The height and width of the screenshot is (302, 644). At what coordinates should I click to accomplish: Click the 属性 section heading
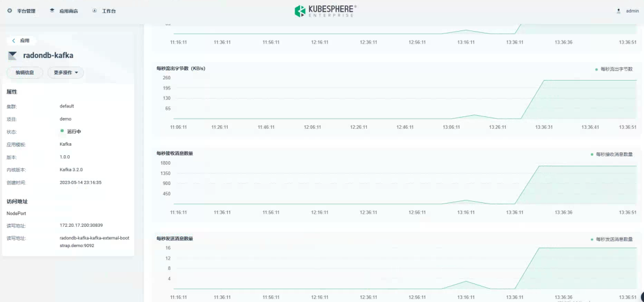click(12, 92)
